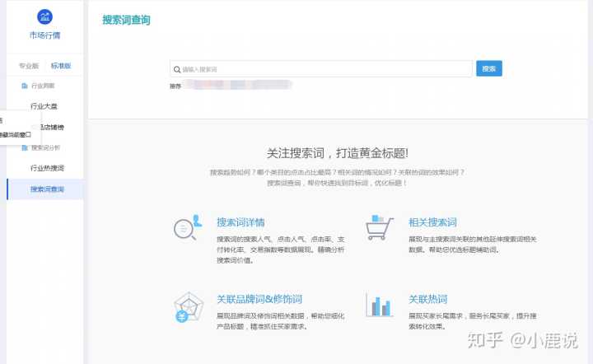Click the 市场行情 label under logo

(x=45, y=35)
